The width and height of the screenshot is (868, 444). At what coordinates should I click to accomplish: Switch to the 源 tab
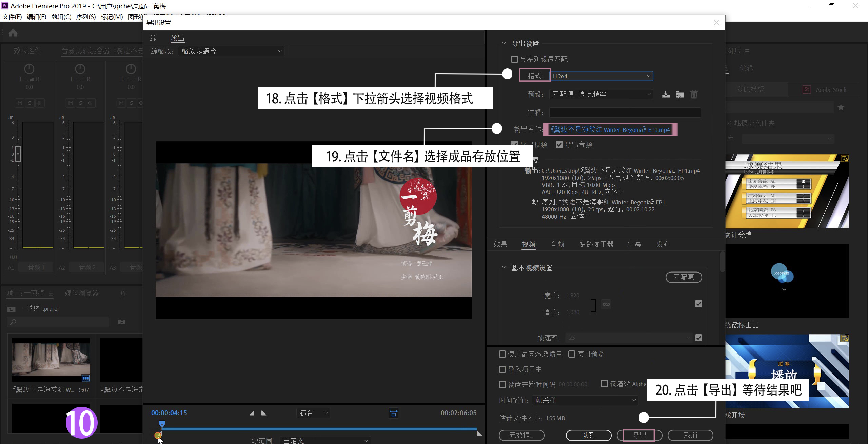tap(153, 38)
